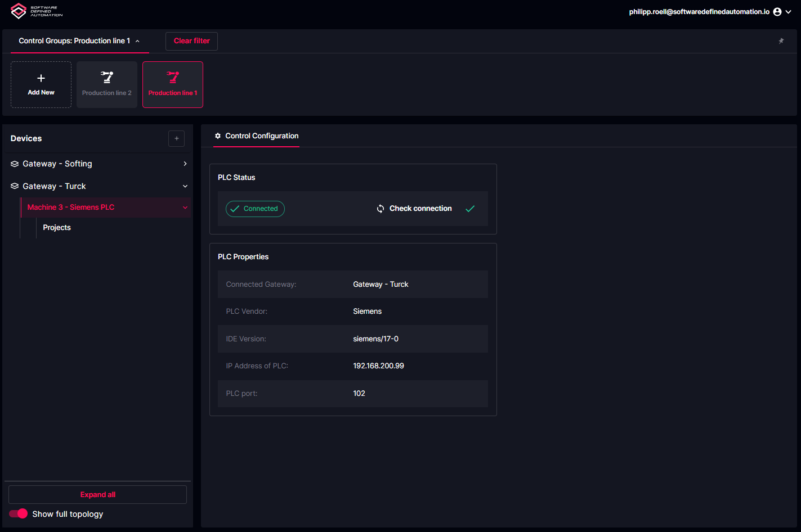Open the Control Configuration tab

click(x=256, y=136)
